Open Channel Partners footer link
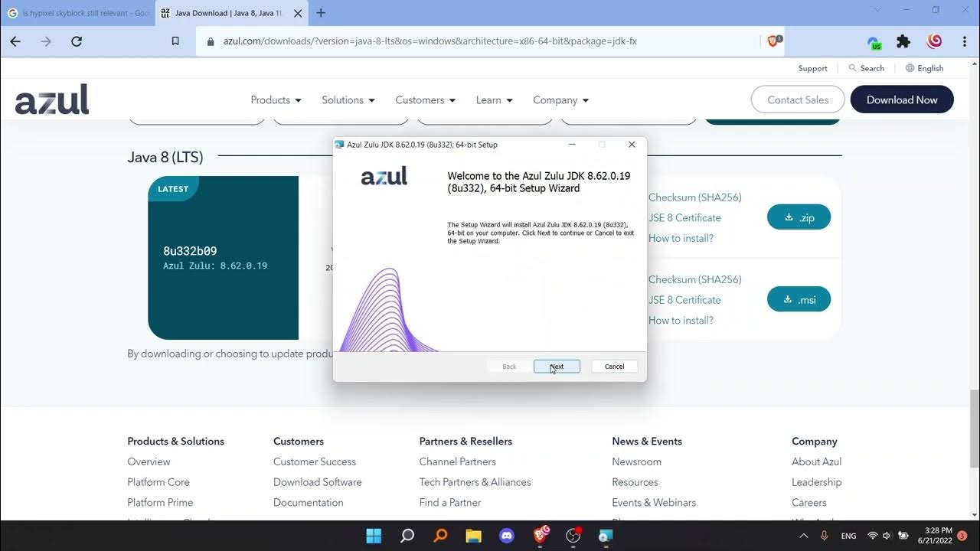Screen dimensions: 980x551 [x=458, y=461]
